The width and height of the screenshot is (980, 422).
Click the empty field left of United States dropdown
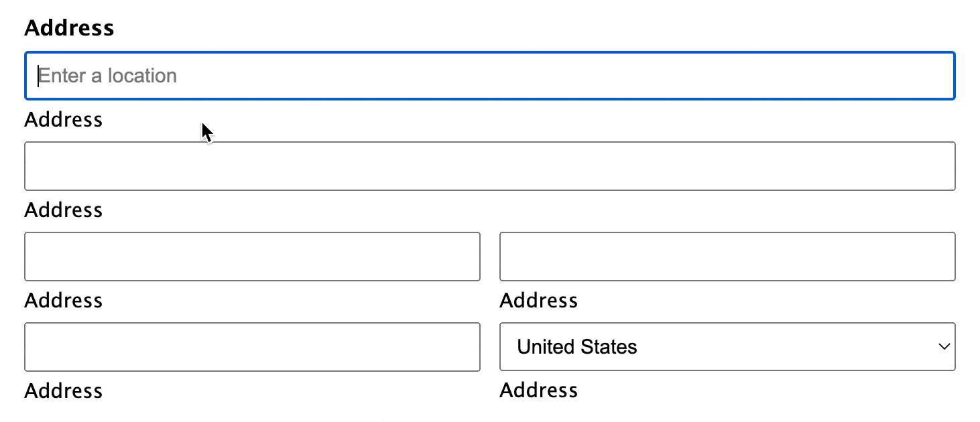pos(252,347)
